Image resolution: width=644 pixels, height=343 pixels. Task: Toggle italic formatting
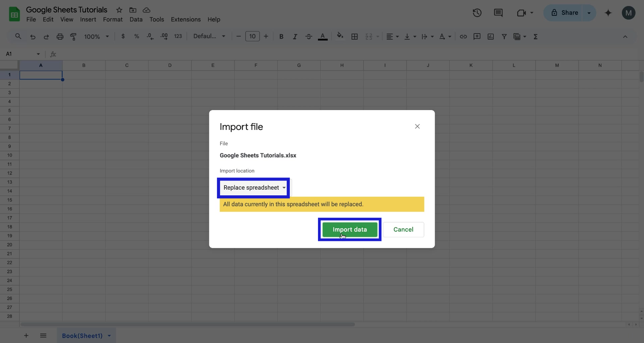coord(295,37)
